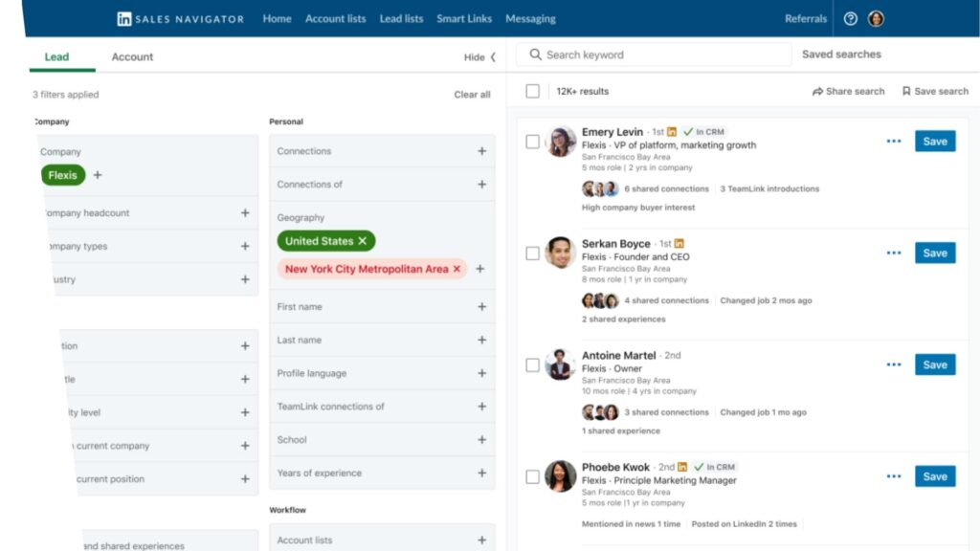Remove the United States geography filter
The height and width of the screenshot is (551, 980).
[363, 241]
